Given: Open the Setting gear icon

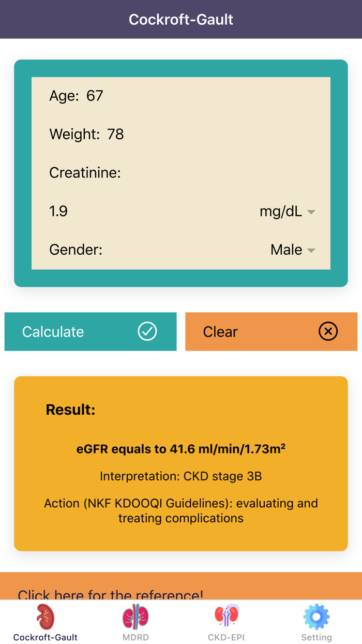Looking at the screenshot, I should click(316, 616).
